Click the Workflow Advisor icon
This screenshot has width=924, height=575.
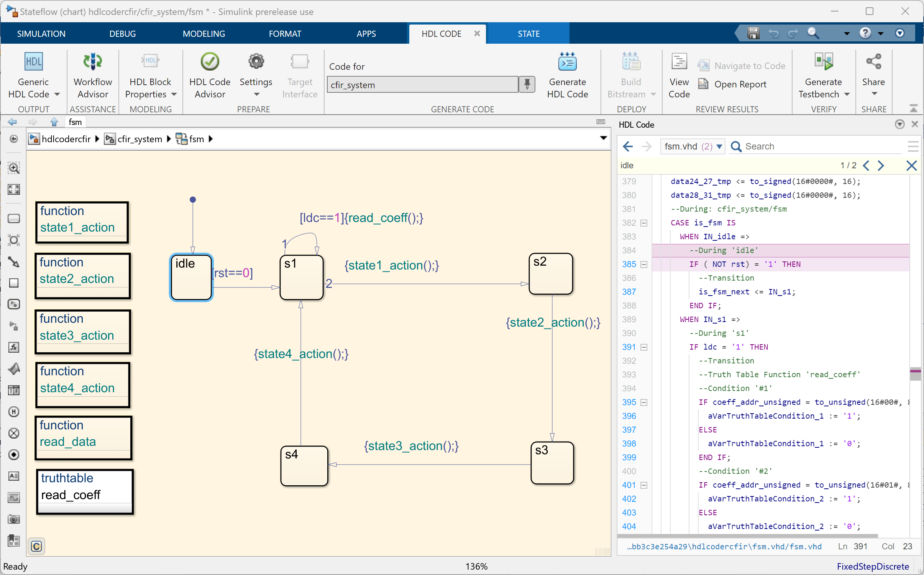[x=93, y=62]
